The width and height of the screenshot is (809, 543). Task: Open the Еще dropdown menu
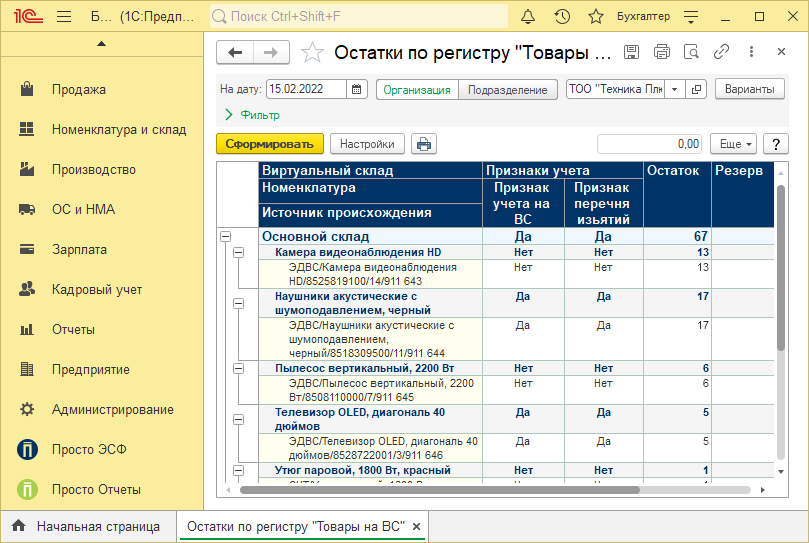tap(734, 144)
